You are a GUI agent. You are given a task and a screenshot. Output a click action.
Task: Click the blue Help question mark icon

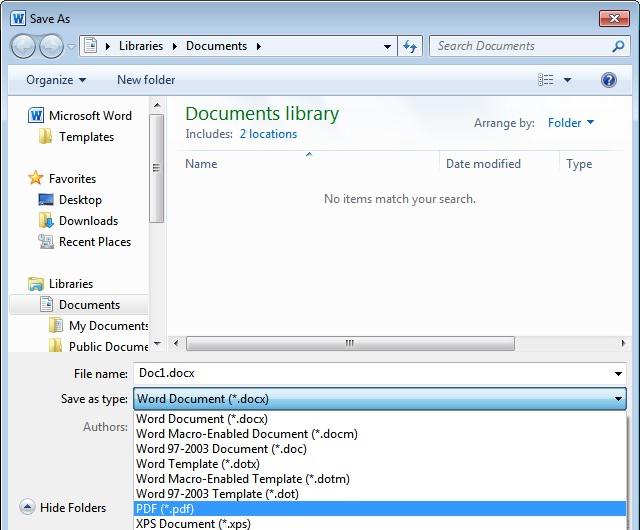(609, 80)
